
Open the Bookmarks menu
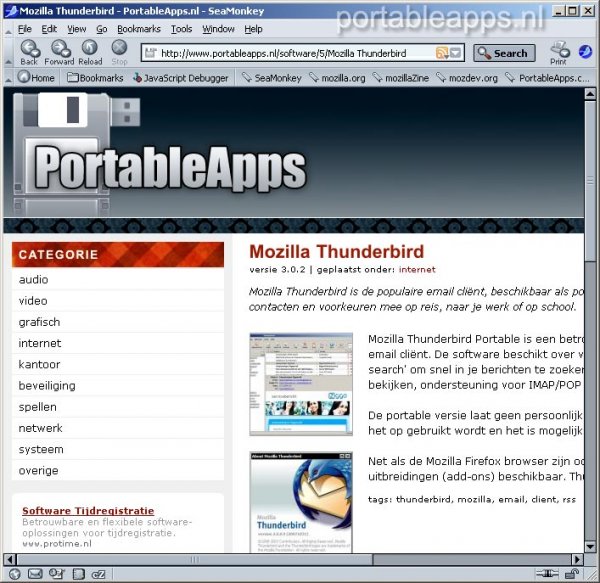[x=139, y=29]
